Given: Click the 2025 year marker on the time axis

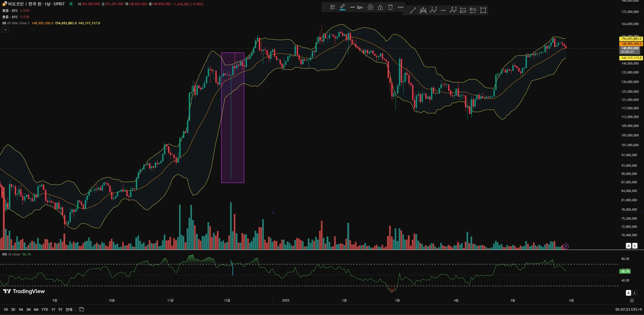Looking at the screenshot, I should pos(286,301).
